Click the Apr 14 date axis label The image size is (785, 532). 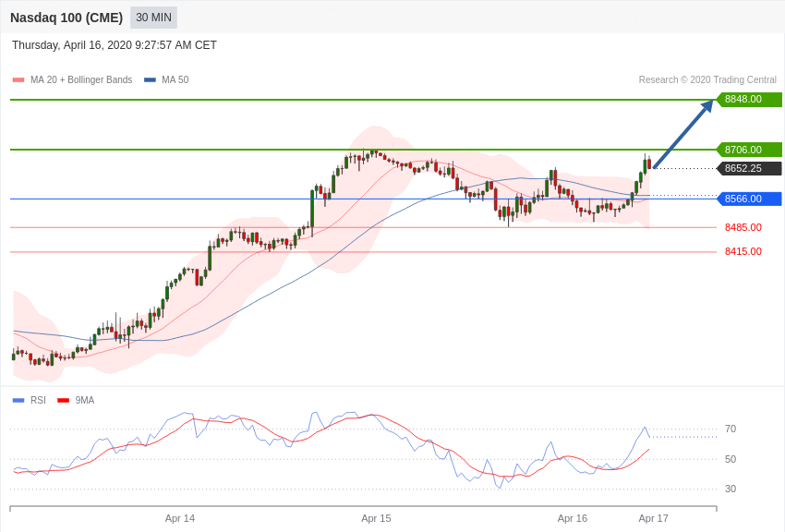[180, 518]
